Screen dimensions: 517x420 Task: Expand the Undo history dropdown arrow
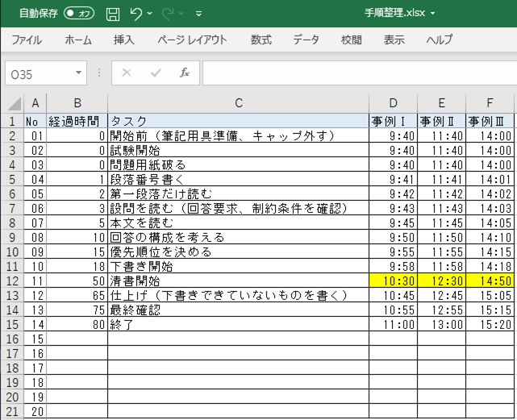coord(151,14)
